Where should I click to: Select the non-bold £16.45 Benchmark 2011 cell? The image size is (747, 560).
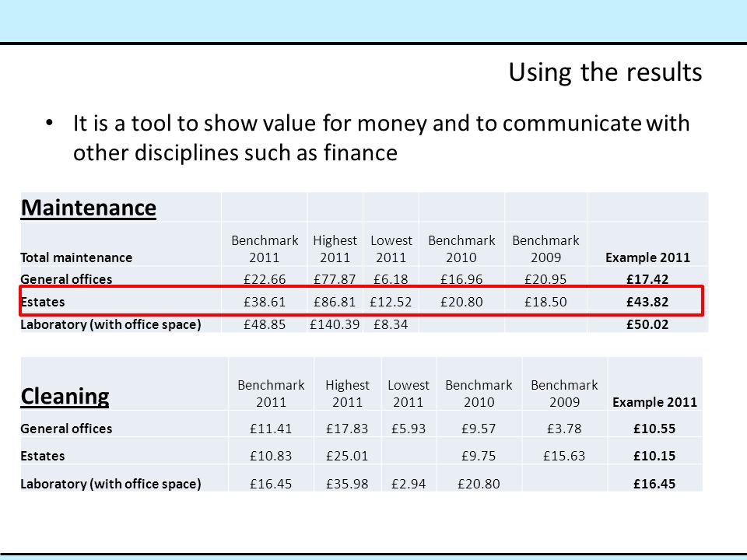(x=271, y=484)
